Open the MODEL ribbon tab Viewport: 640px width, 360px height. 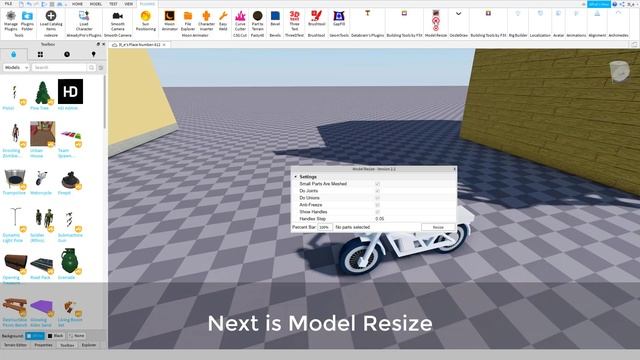coord(96,4)
